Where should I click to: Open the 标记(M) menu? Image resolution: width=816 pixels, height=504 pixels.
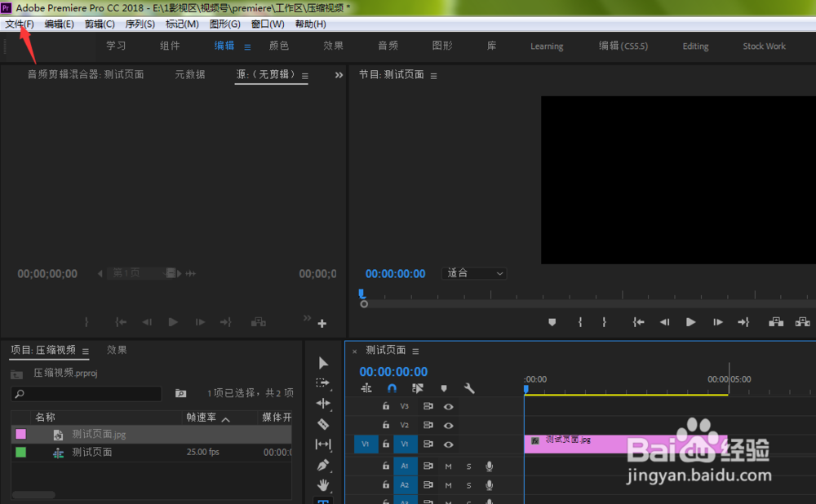click(182, 24)
